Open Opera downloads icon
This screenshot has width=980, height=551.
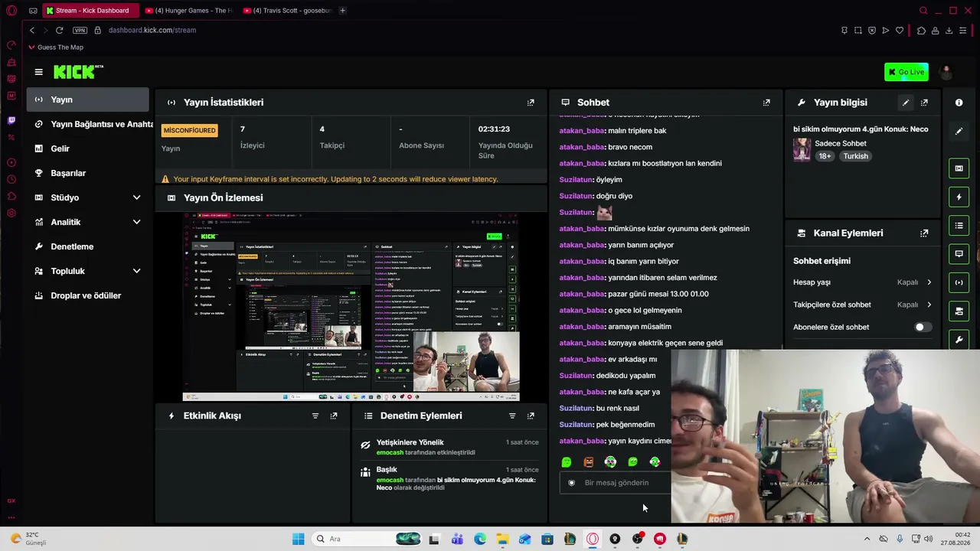pos(949,31)
